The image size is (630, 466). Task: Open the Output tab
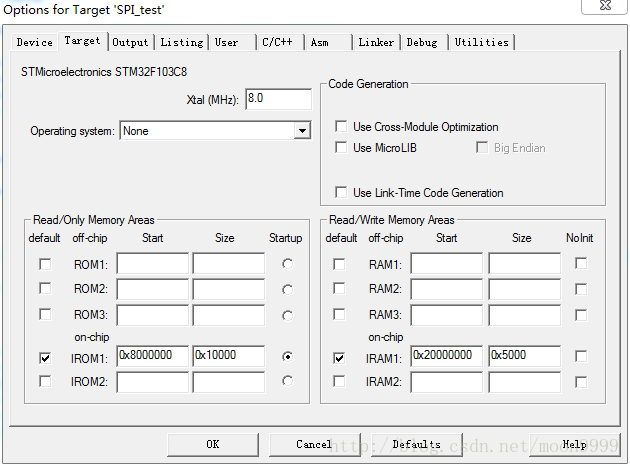130,42
